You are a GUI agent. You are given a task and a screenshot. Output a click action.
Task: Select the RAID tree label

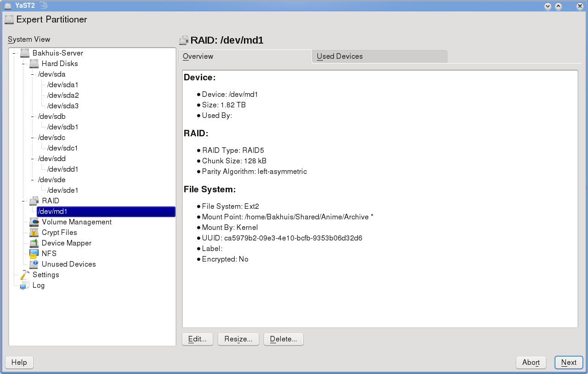(x=51, y=201)
